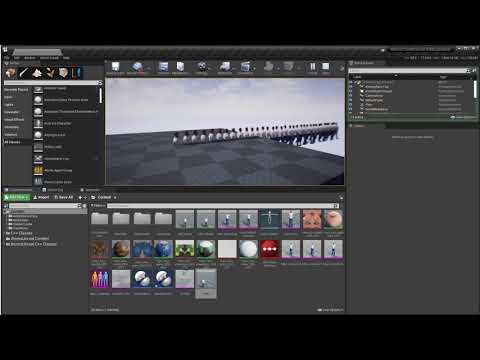
Task: Open the Content toolbar icon
Action: tap(163, 67)
